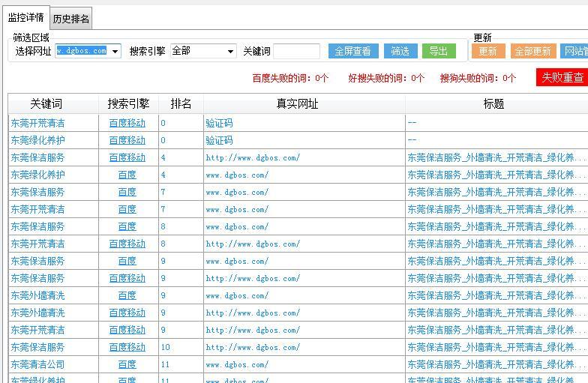Open the 历史排名 tab
The image size is (588, 383).
point(70,19)
